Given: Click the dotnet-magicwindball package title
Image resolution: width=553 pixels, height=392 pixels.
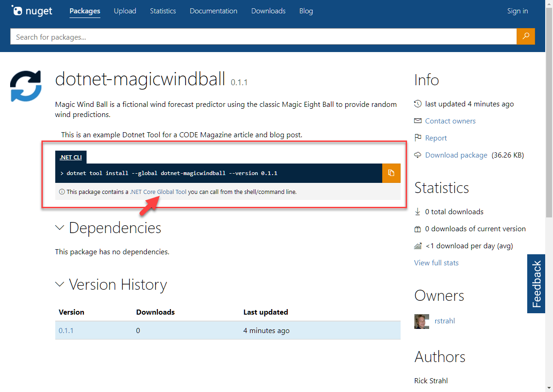Looking at the screenshot, I should click(x=140, y=79).
